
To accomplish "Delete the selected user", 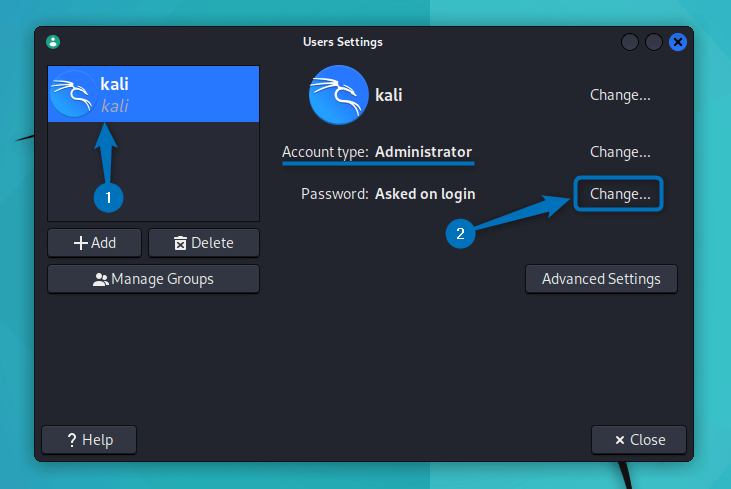I will click(x=204, y=243).
